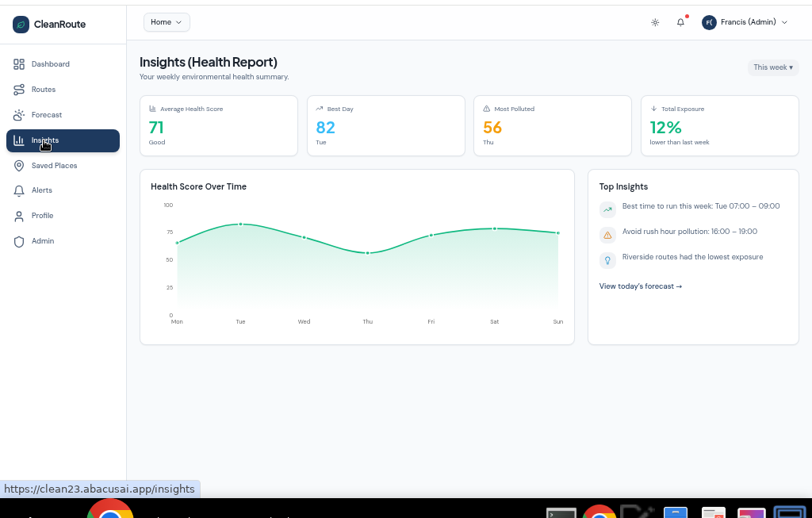Click the Alerts bell icon in sidebar
The width and height of the screenshot is (812, 518).
(x=19, y=190)
